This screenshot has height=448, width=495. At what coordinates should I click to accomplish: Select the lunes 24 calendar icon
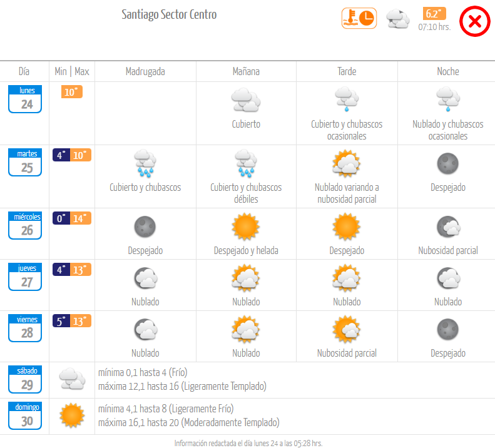pyautogui.click(x=25, y=99)
